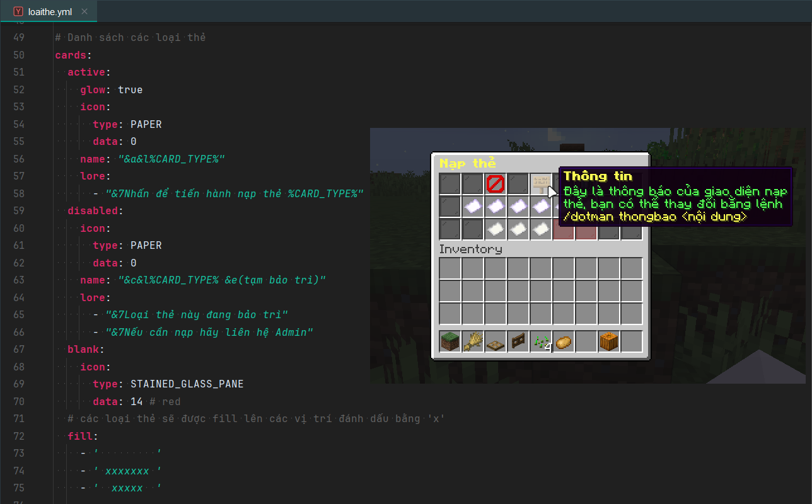This screenshot has width=812, height=504.
Task: Select the pumpkin item in the hotbar
Action: pyautogui.click(x=609, y=341)
